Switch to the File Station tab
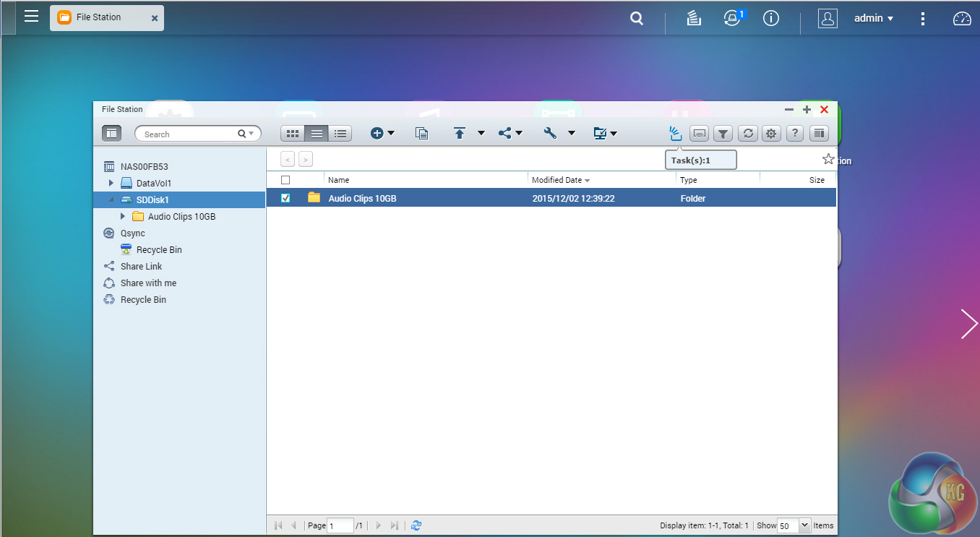 click(99, 17)
